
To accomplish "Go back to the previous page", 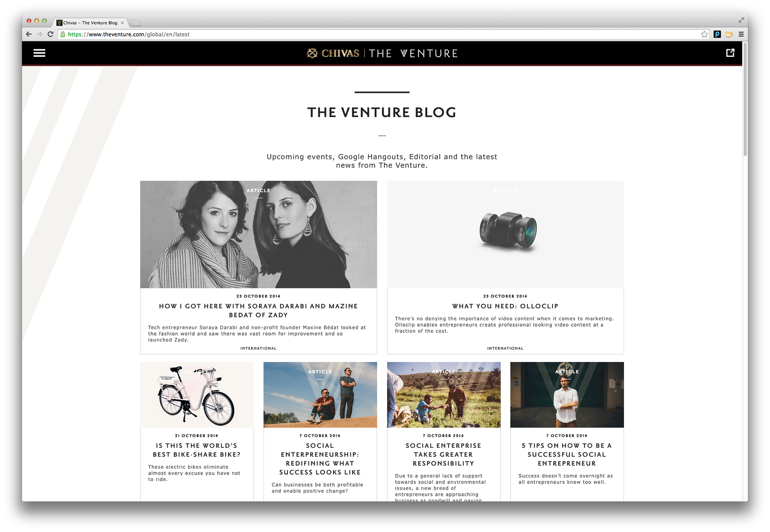I will pos(28,34).
